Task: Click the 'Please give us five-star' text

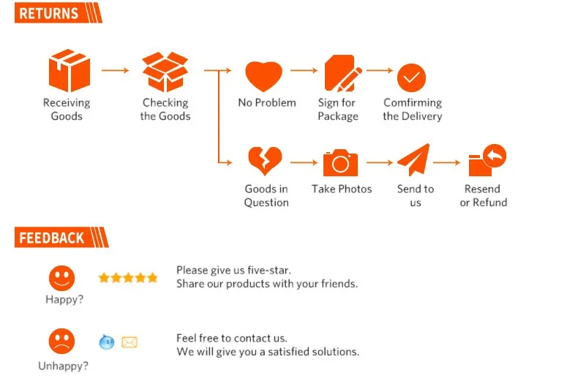Action: pyautogui.click(x=233, y=270)
